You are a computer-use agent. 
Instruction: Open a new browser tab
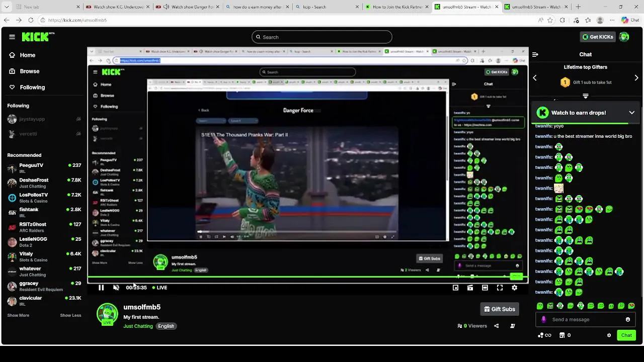[578, 7]
